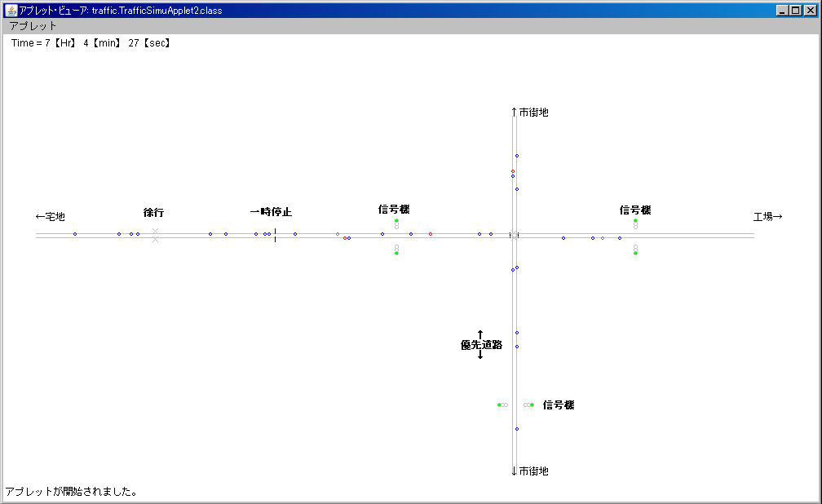Click the green light above the right-side signal
822x504 pixels.
[635, 221]
